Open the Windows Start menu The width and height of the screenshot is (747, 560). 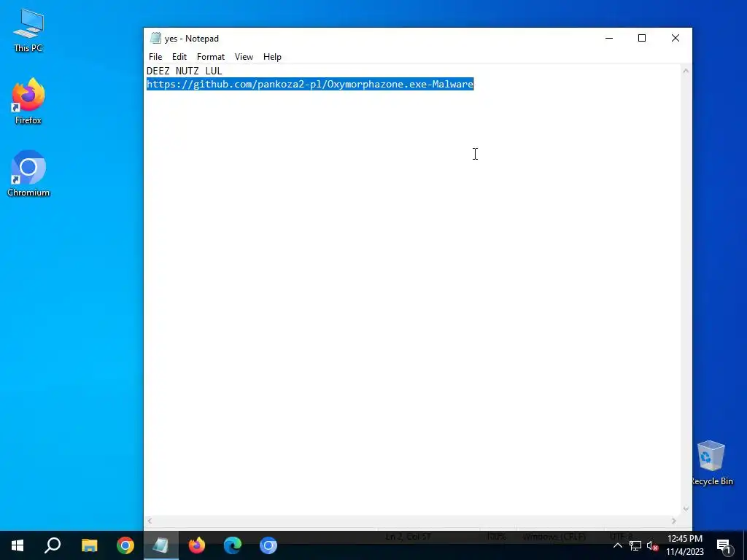18,545
